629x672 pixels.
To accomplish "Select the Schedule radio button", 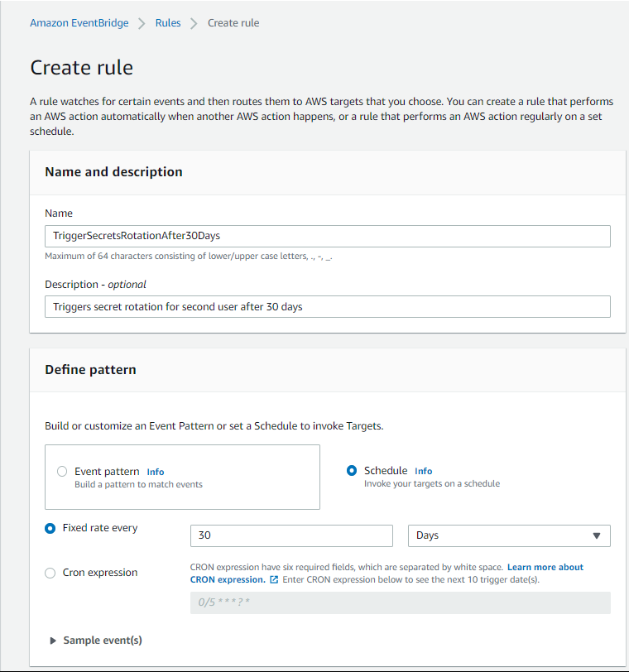I will click(352, 471).
